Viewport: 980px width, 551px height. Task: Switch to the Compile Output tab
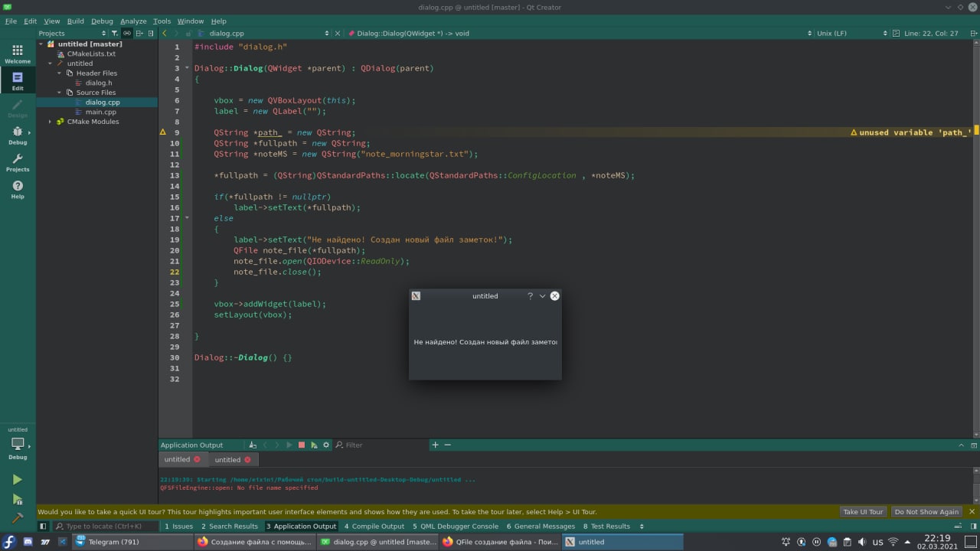tap(374, 527)
